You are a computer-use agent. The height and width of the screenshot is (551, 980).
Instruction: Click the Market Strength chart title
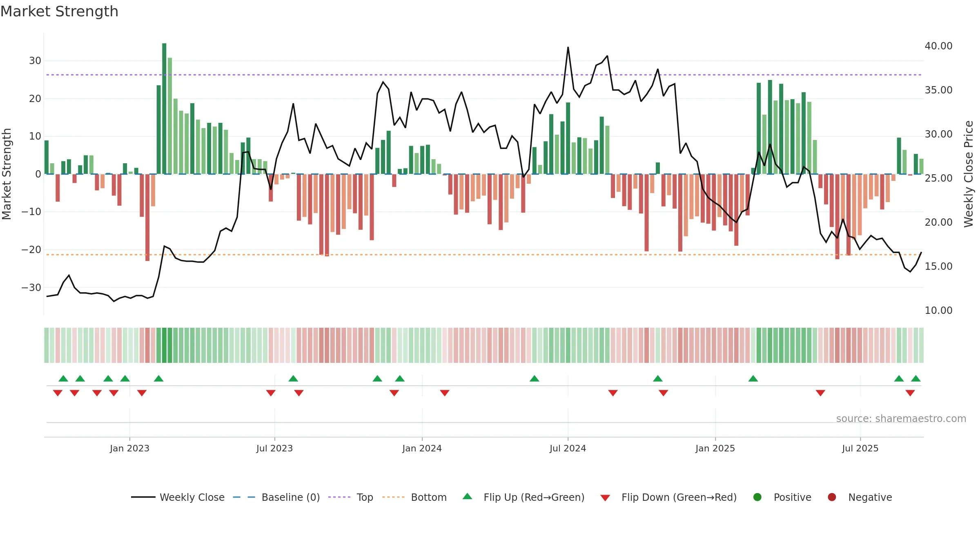click(x=60, y=11)
